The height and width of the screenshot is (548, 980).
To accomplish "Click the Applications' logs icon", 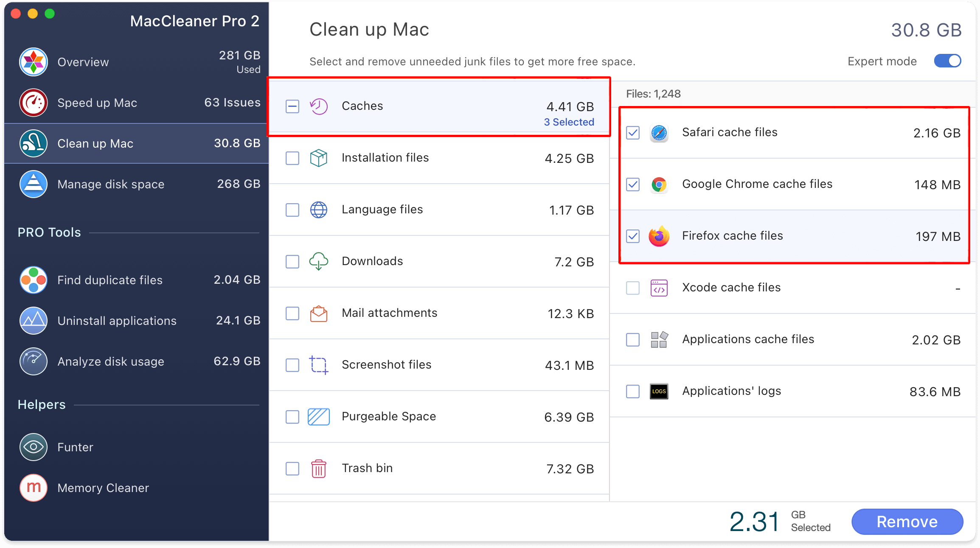I will [659, 391].
